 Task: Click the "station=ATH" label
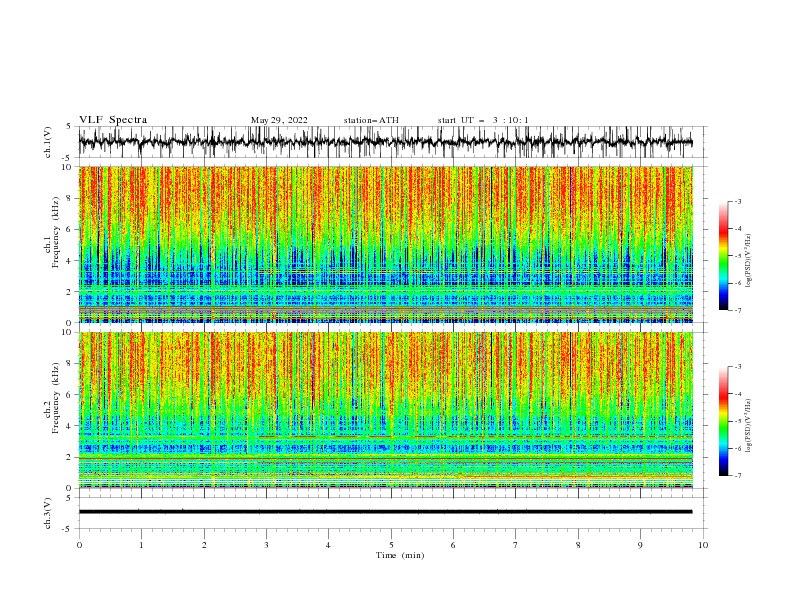coord(371,120)
